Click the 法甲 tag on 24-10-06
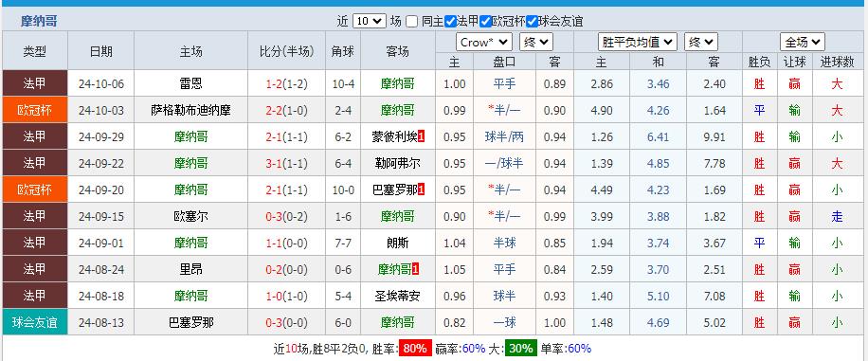The image size is (868, 361). pos(35,83)
